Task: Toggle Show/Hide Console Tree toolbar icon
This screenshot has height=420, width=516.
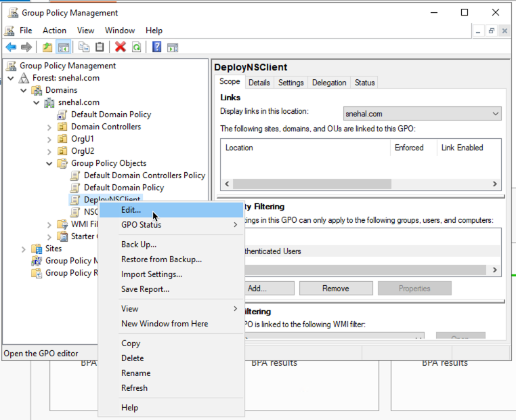Action: (63, 47)
